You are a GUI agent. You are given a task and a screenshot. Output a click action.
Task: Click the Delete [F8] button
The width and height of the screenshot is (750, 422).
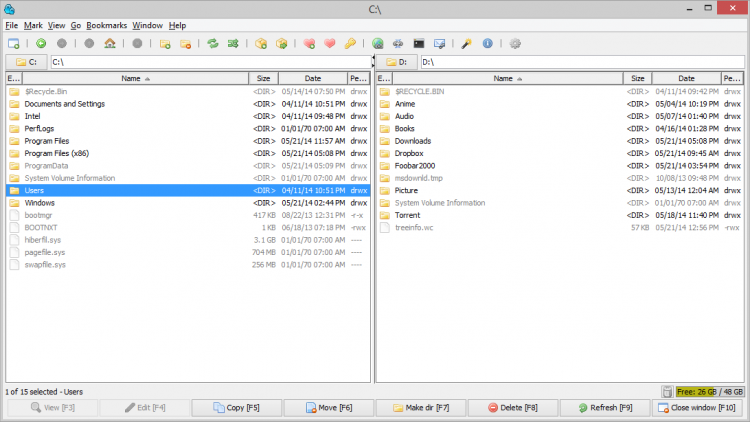point(513,408)
